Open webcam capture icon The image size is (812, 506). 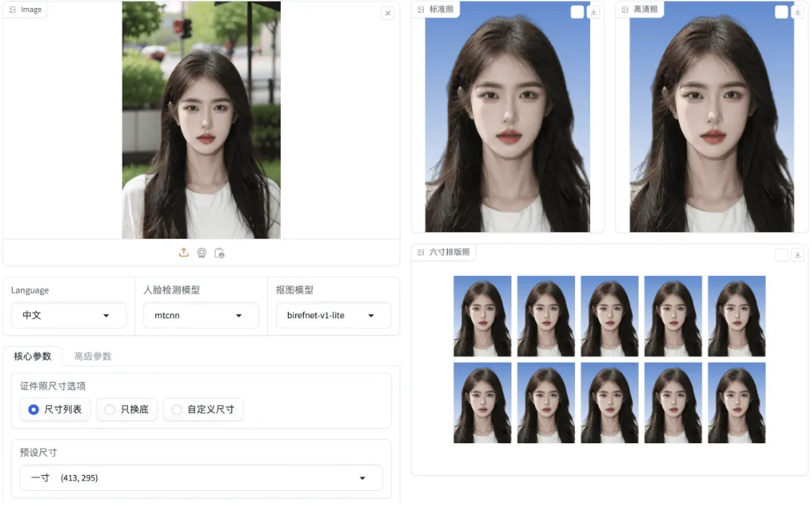201,253
